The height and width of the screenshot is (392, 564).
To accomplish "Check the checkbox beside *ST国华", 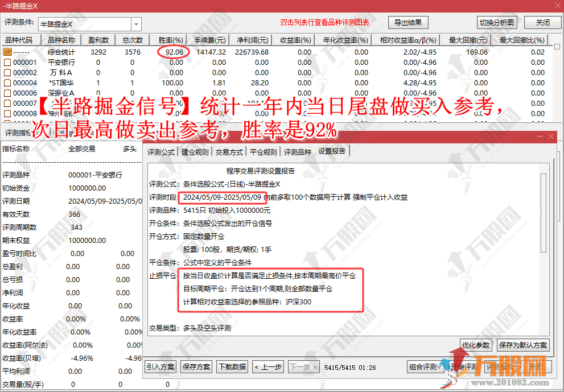I will [9, 82].
